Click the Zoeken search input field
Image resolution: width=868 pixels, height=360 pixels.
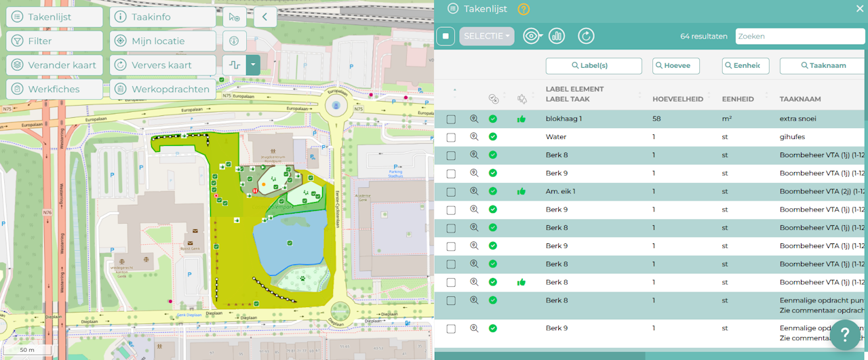coord(800,36)
